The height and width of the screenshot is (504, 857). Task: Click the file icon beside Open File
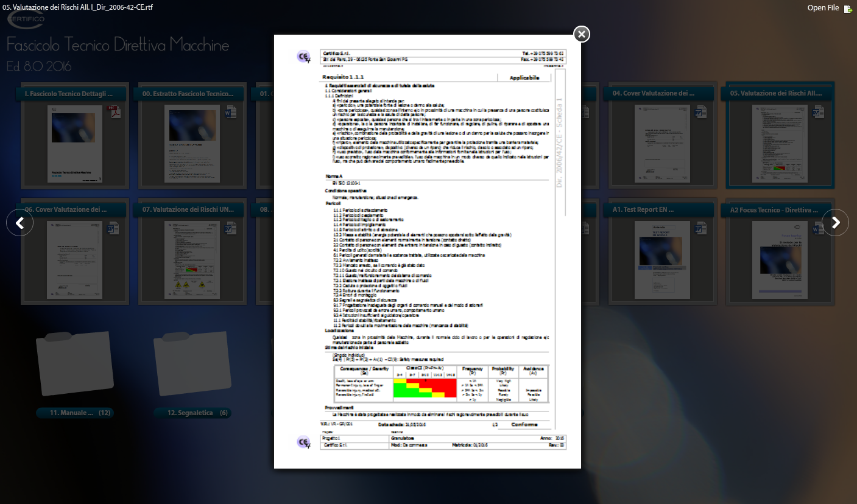pos(848,9)
